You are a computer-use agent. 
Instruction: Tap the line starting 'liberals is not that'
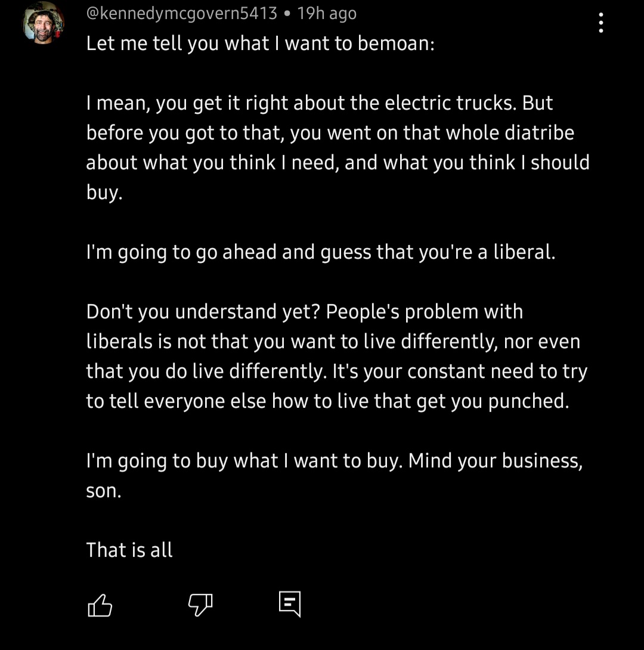pyautogui.click(x=333, y=342)
